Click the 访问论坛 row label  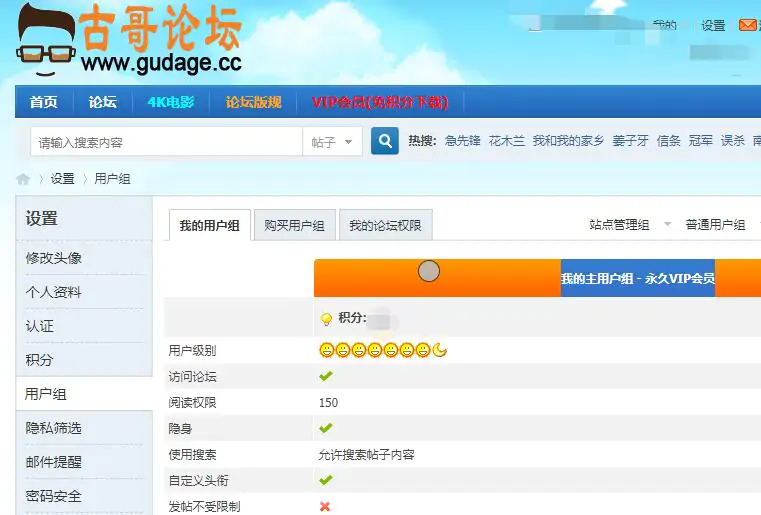192,376
